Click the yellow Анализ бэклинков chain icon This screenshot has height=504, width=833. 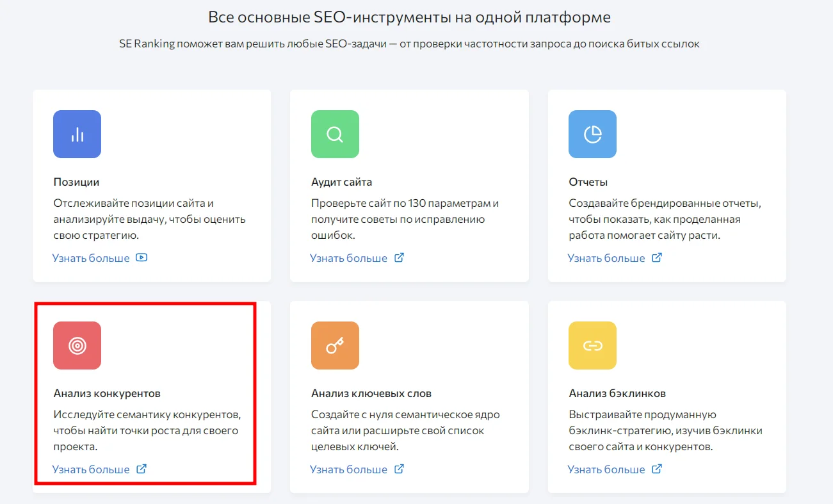click(x=592, y=346)
